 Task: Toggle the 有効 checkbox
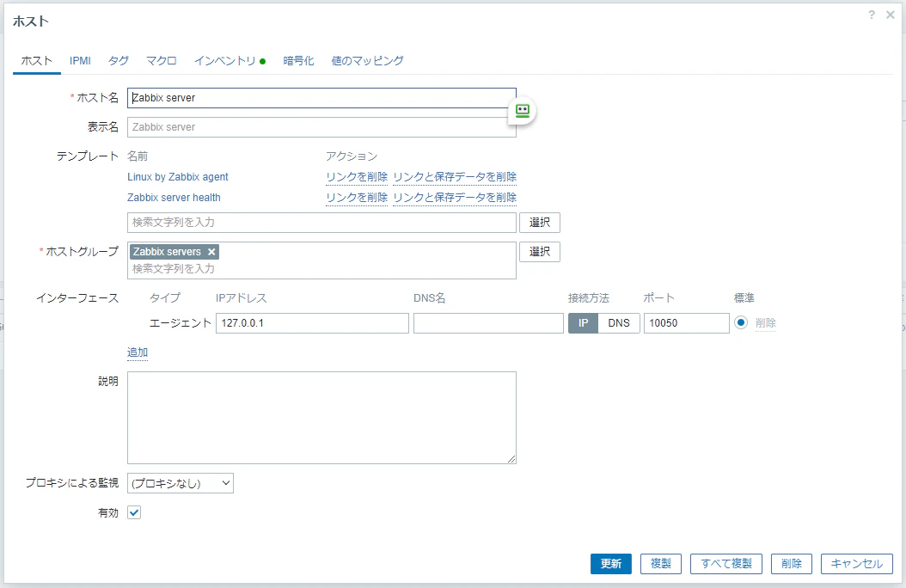click(x=134, y=512)
